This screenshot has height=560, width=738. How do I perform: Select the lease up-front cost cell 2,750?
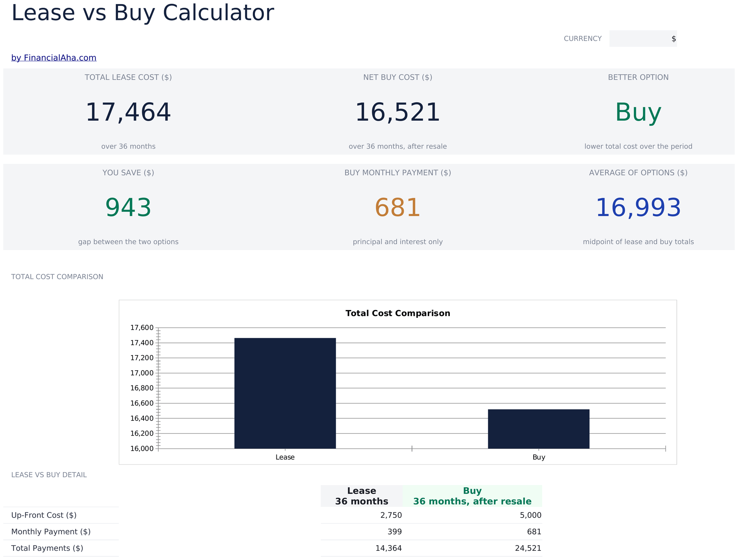point(362,515)
